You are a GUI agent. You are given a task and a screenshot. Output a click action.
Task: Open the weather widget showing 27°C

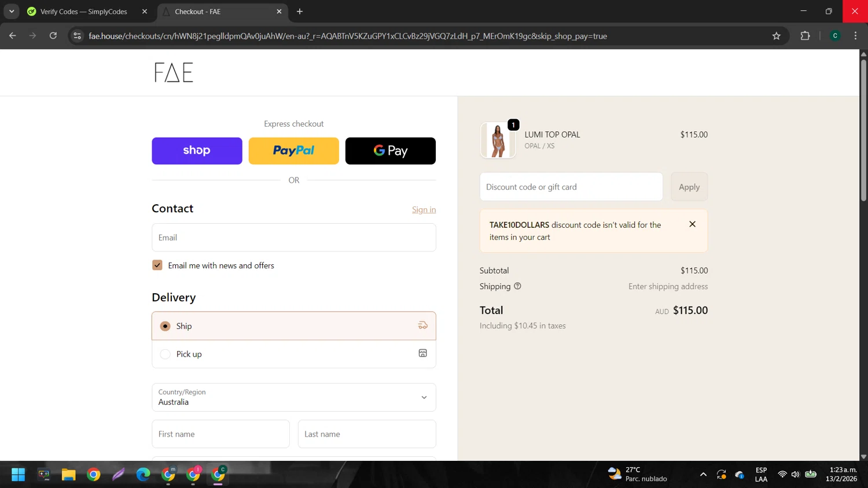pyautogui.click(x=638, y=475)
